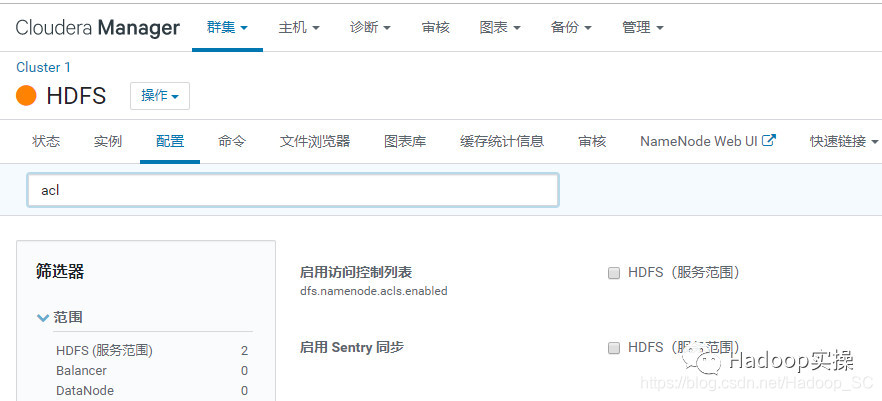Click the 启用访问控制列表 setting label
The width and height of the screenshot is (882, 401).
pos(356,273)
